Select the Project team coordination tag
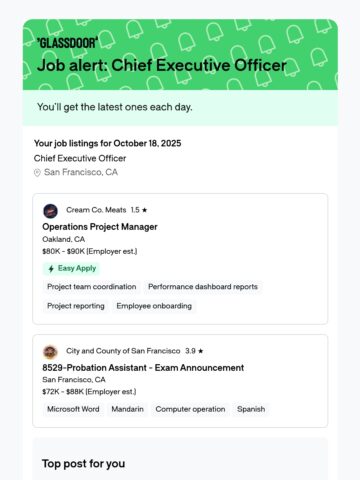This screenshot has height=480, width=360. pyautogui.click(x=92, y=287)
